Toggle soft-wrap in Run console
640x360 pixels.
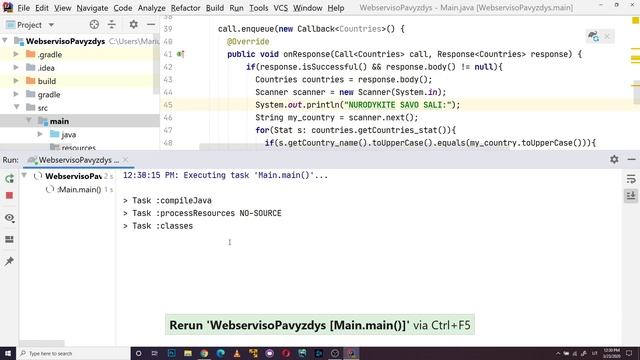[631, 179]
